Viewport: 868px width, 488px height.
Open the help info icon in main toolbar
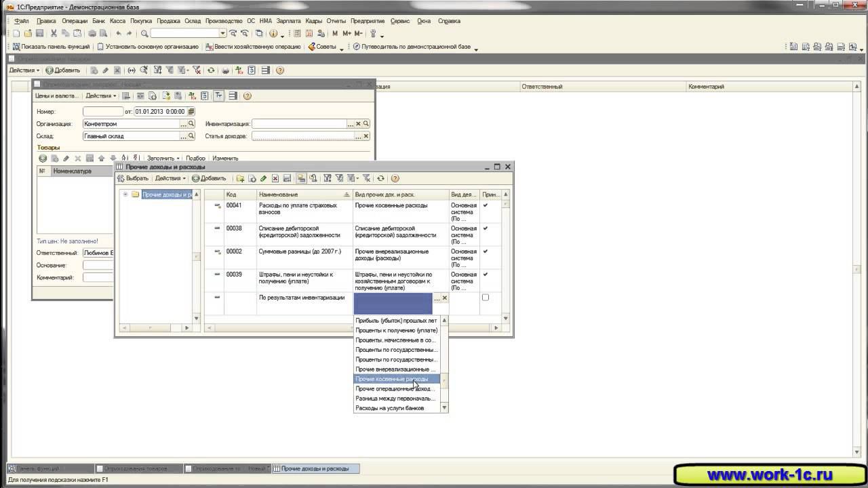click(273, 33)
